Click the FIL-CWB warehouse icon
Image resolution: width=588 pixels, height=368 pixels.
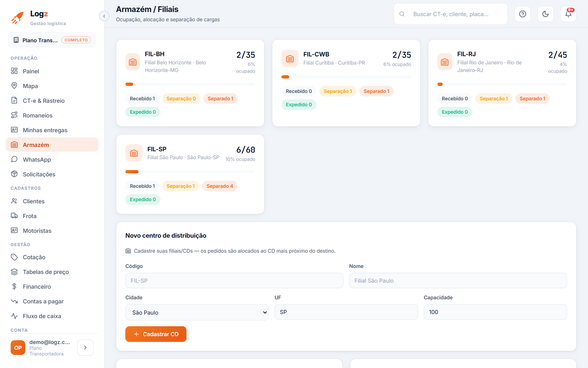point(290,58)
